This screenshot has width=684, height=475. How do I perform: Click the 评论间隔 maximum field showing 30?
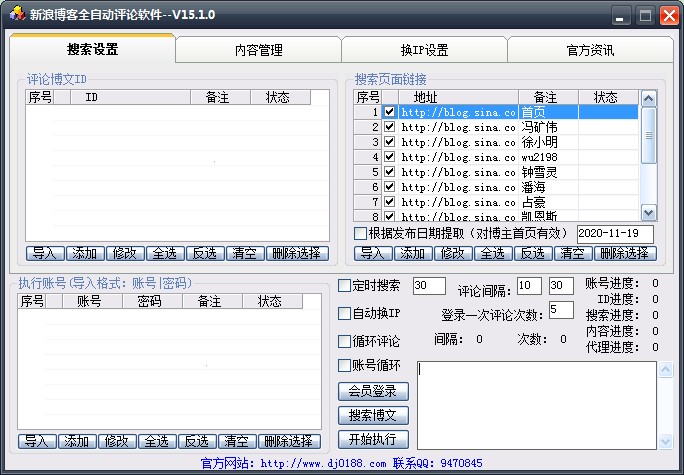click(x=561, y=286)
